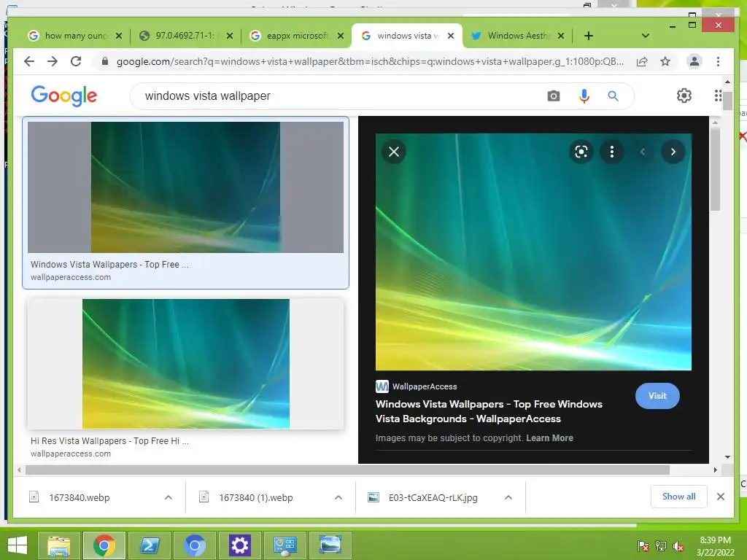The height and width of the screenshot is (560, 747).
Task: Expand options for '1673840.webp' download
Action: (x=169, y=497)
